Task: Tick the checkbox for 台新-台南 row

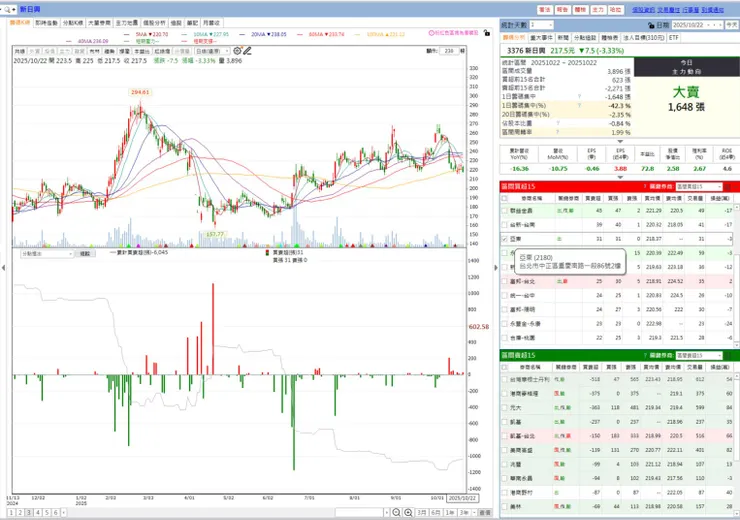Action: click(504, 225)
